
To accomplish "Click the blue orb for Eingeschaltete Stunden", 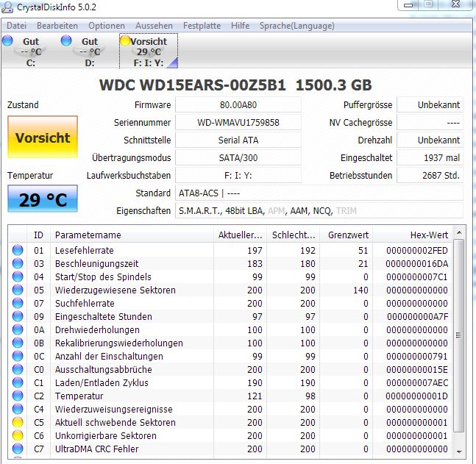I will 18,316.
